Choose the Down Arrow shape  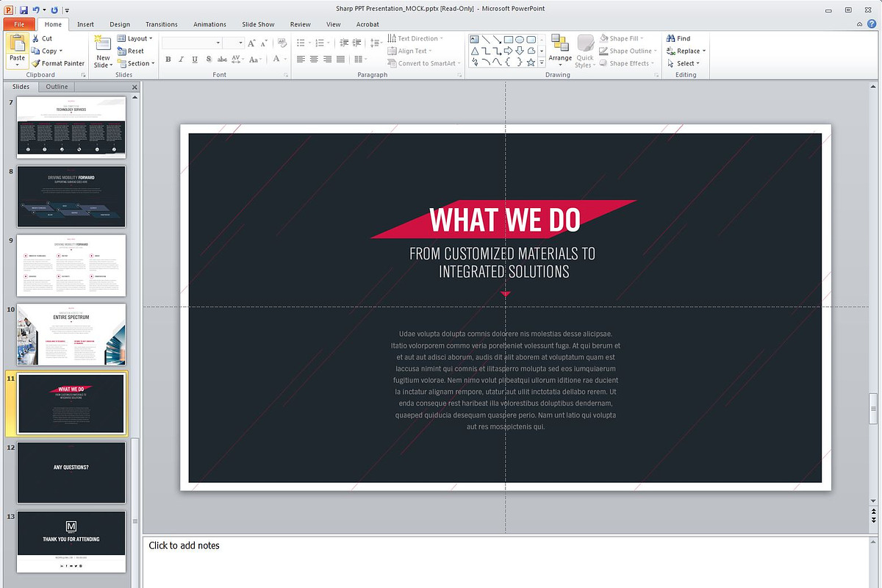tap(520, 51)
